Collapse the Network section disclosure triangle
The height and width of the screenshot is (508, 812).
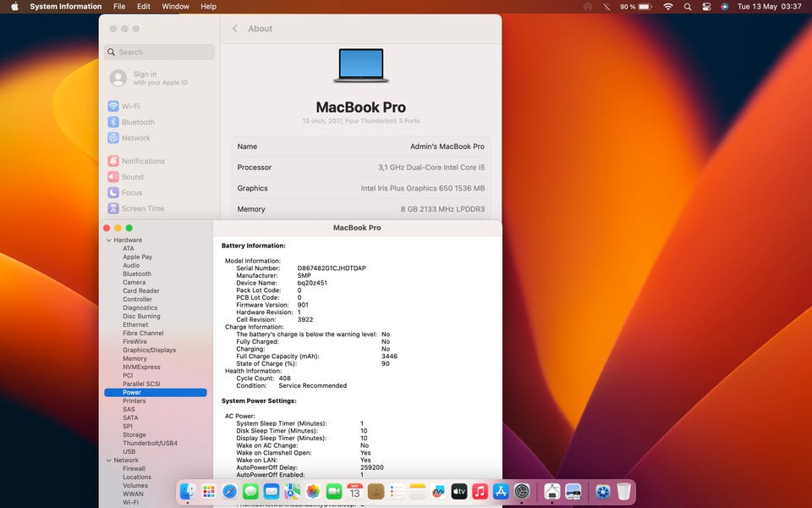pos(109,461)
